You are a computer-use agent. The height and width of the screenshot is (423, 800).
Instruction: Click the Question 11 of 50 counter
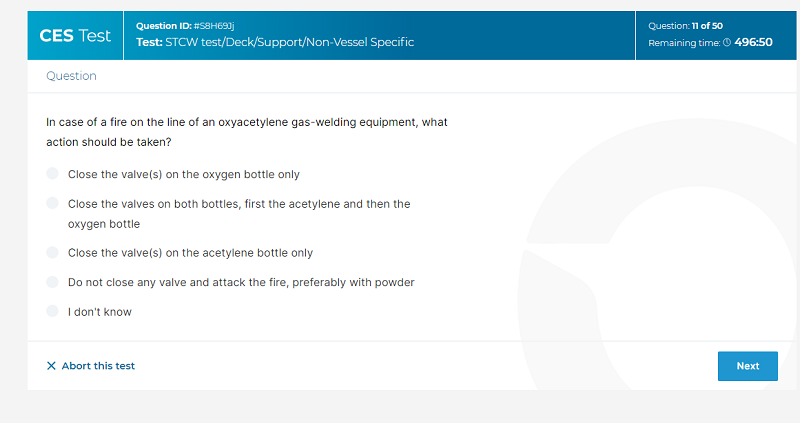click(x=685, y=26)
